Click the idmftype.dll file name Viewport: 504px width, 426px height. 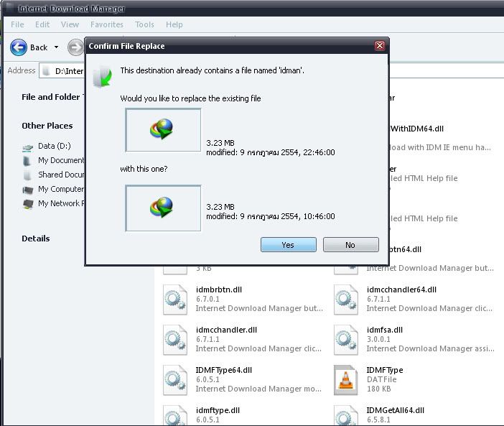218,410
